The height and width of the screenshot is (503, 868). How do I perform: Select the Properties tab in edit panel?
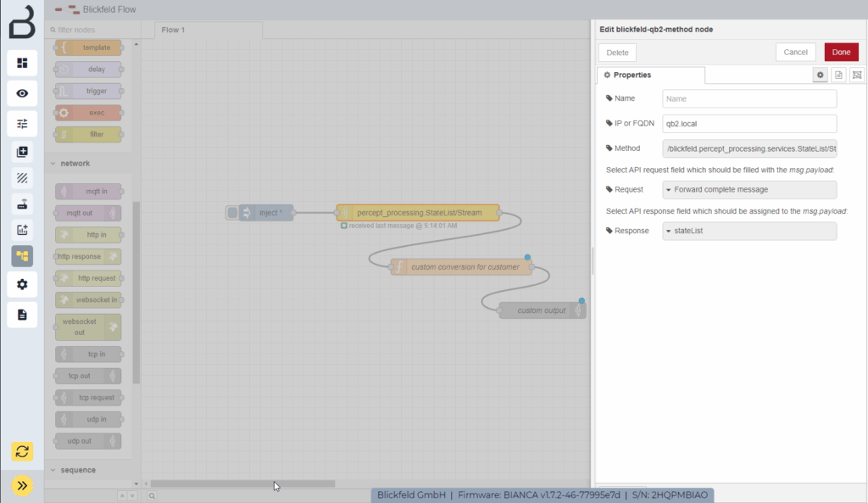[649, 75]
